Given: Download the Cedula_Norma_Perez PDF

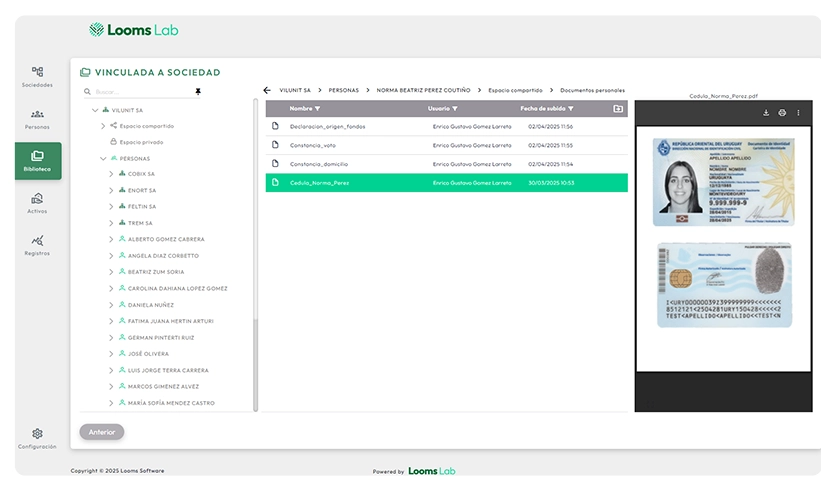Looking at the screenshot, I should pyautogui.click(x=766, y=113).
